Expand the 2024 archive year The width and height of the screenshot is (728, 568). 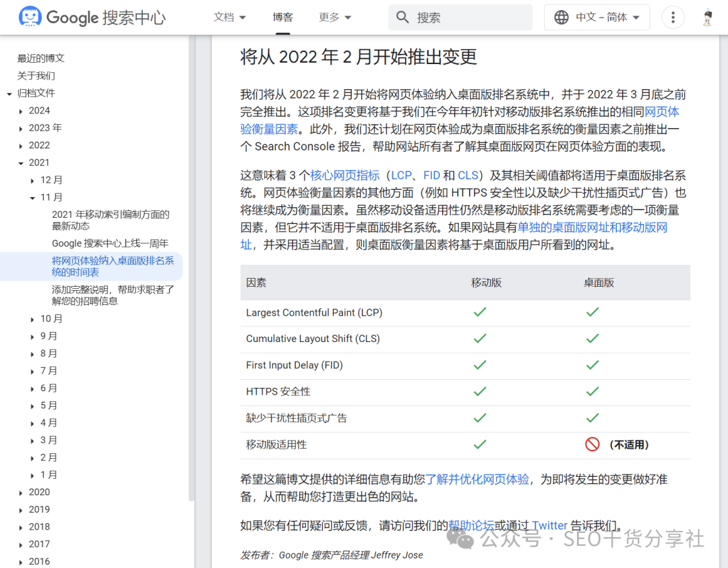click(x=21, y=111)
